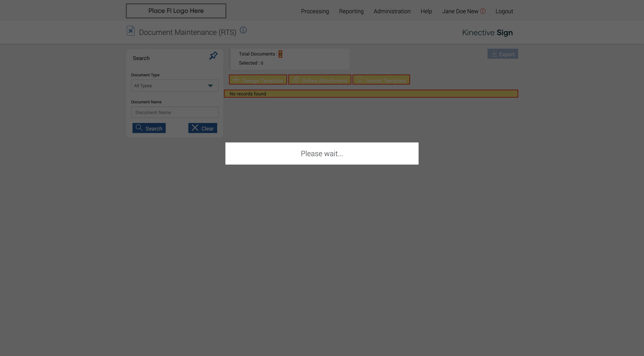Click the Help menu item

pos(426,11)
